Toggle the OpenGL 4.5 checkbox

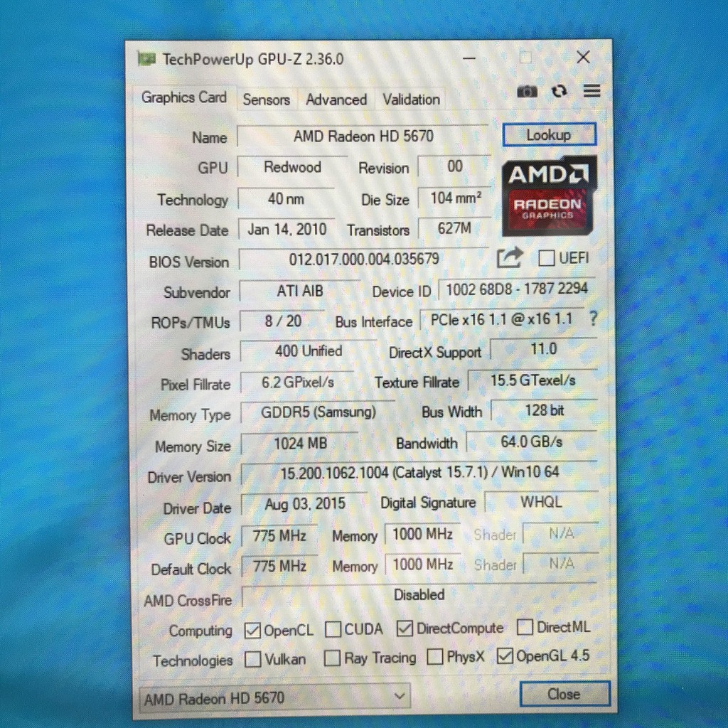[505, 656]
